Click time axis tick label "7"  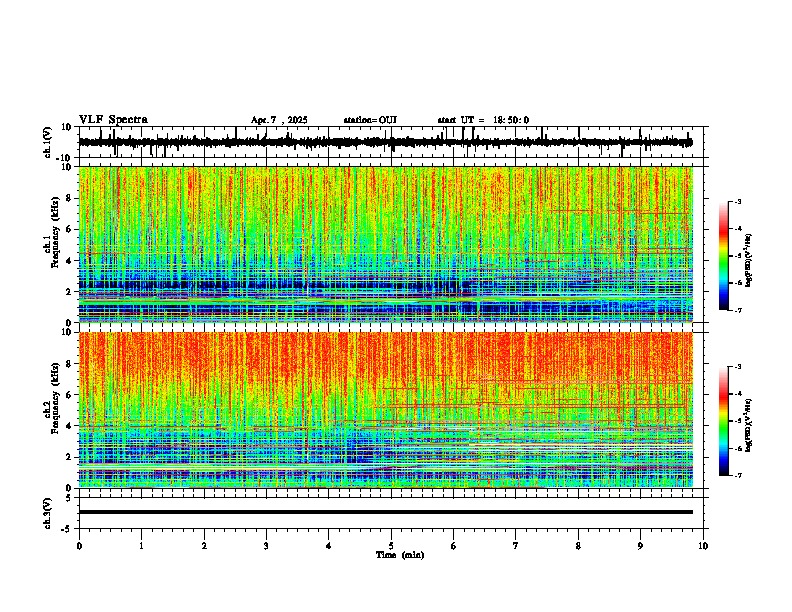coord(516,546)
